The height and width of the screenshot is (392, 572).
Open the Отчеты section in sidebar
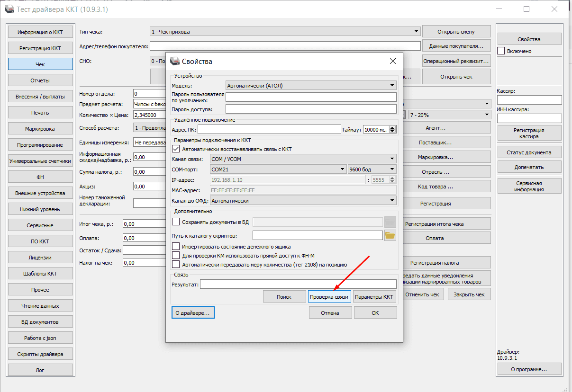[40, 80]
